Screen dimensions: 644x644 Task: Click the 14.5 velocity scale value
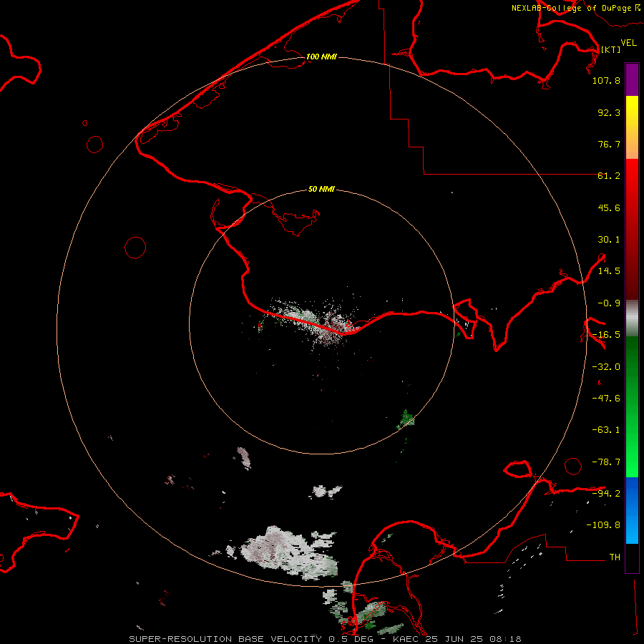pyautogui.click(x=609, y=271)
